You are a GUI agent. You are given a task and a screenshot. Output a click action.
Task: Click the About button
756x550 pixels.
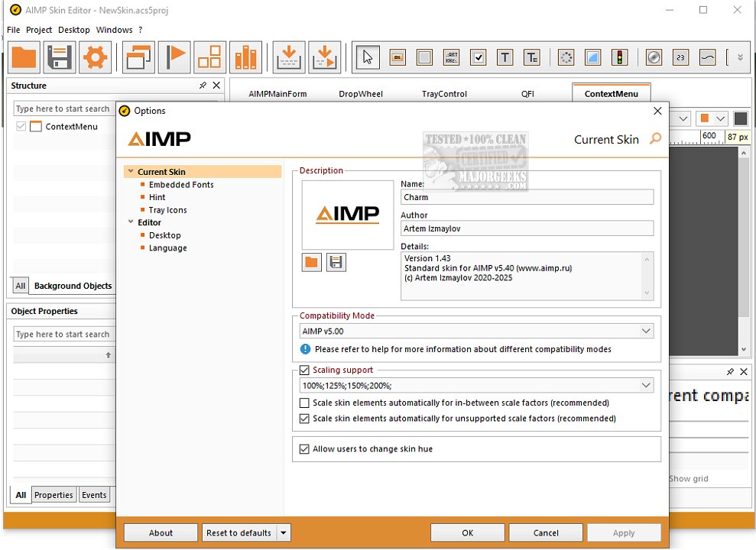[x=161, y=532]
